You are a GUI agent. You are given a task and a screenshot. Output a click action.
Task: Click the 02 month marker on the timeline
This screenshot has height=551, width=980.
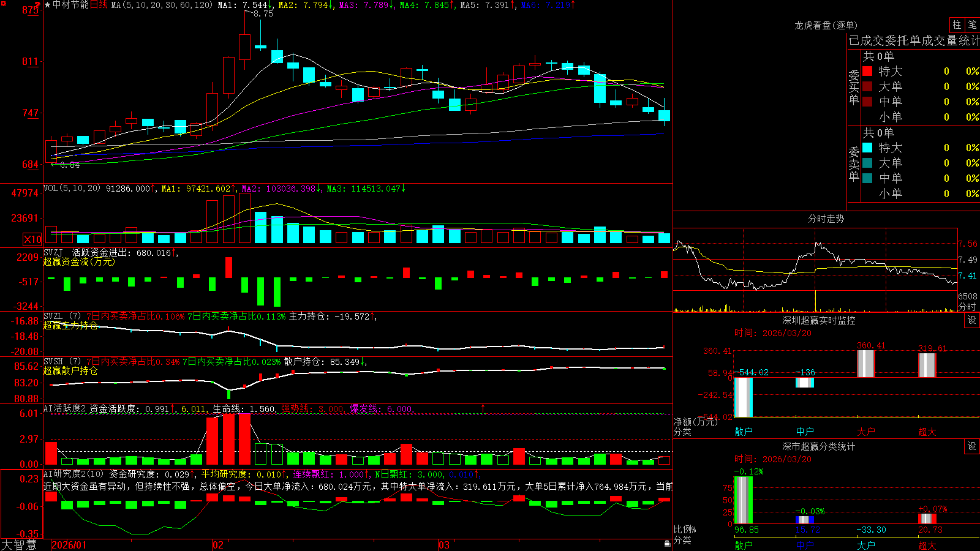(x=217, y=545)
